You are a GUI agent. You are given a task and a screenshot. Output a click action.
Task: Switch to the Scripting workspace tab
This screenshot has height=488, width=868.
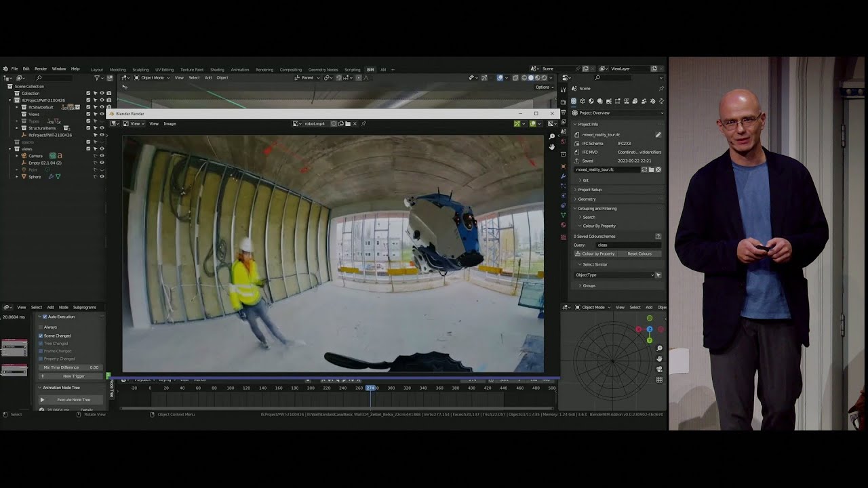(352, 70)
